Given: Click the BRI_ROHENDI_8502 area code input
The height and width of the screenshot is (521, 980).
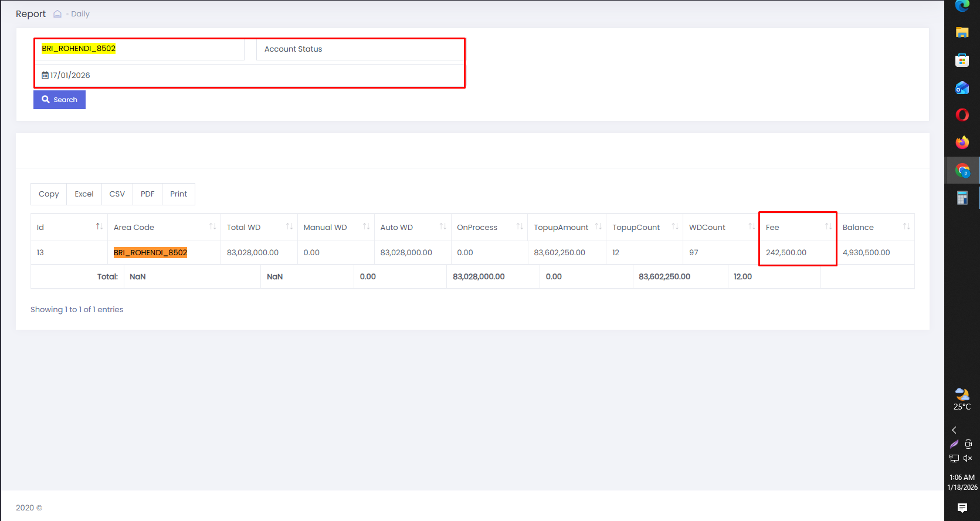Looking at the screenshot, I should point(140,49).
